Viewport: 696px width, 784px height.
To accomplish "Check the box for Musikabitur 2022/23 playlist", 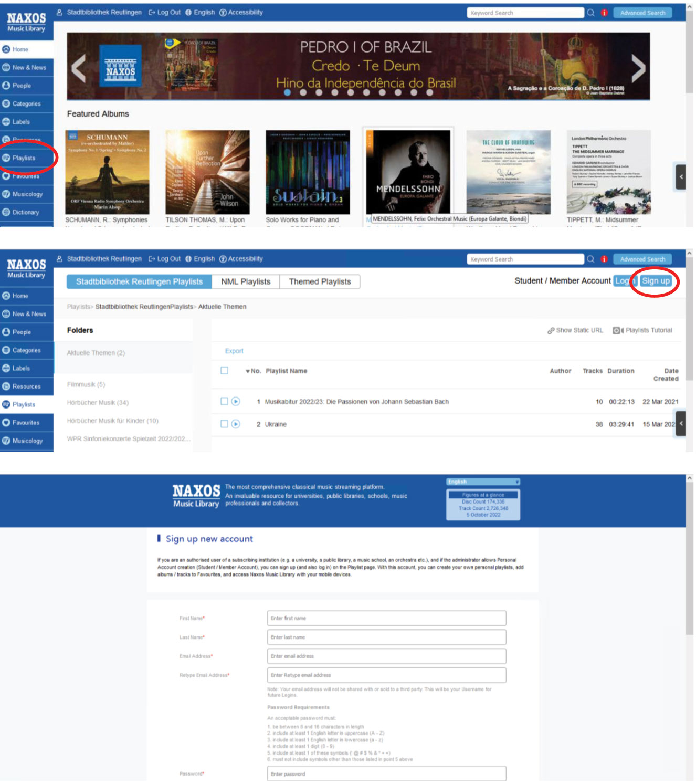I will coord(224,402).
